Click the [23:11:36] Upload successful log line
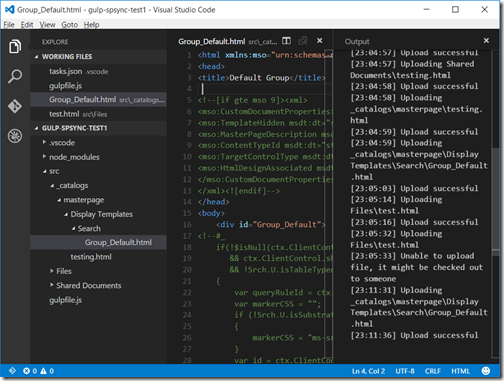 [x=414, y=335]
